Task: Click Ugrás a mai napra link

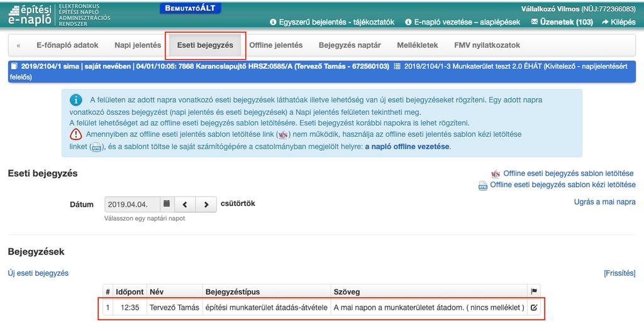Action: tap(604, 202)
